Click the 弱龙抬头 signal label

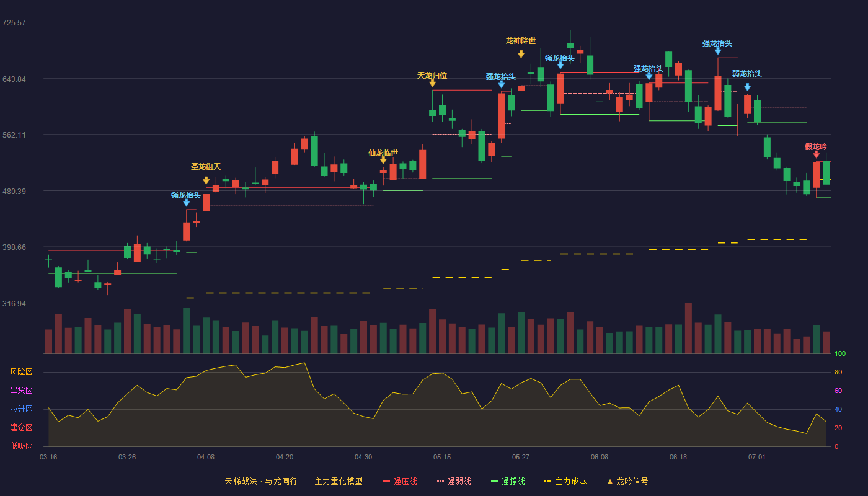(x=747, y=74)
